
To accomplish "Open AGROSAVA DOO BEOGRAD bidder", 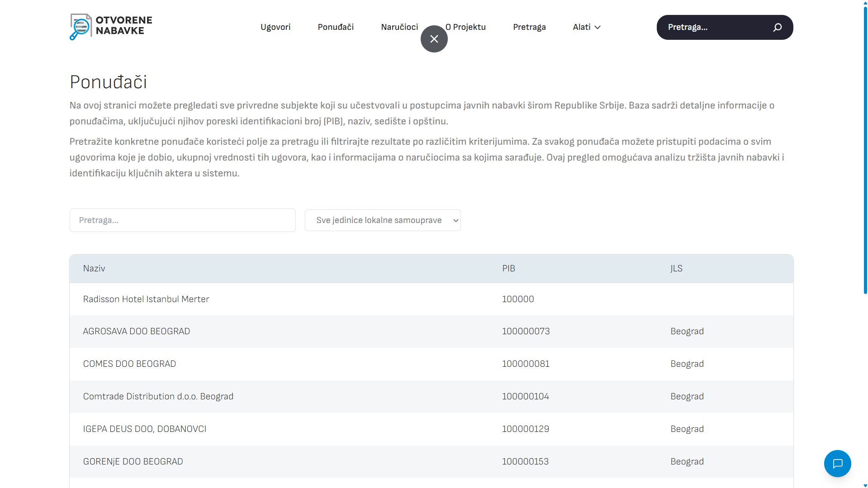I will tap(432, 331).
